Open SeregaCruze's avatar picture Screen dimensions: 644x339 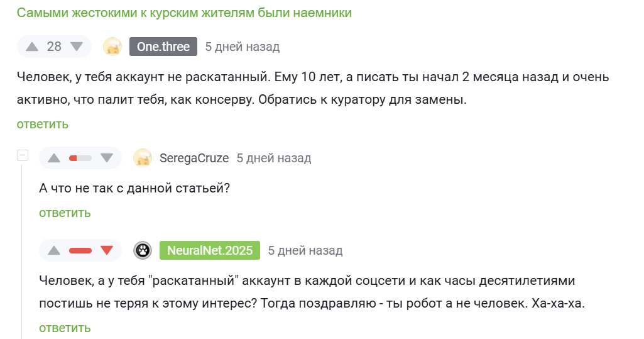(143, 158)
